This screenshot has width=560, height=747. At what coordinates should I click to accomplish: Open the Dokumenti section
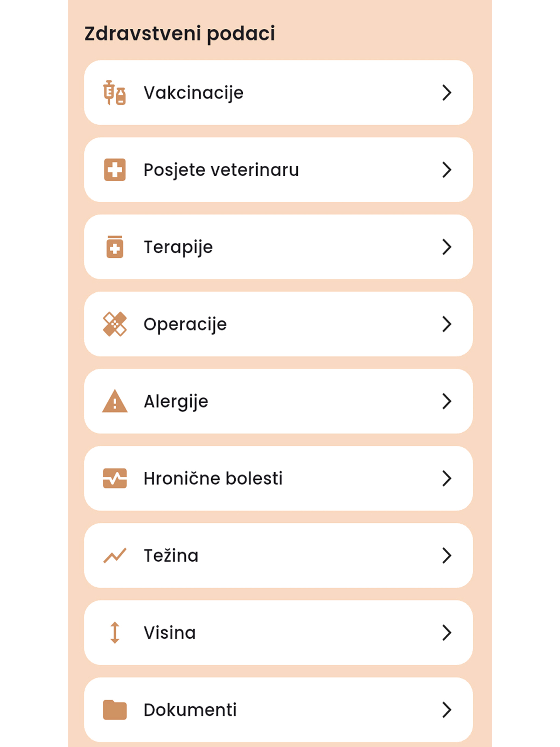pos(278,710)
